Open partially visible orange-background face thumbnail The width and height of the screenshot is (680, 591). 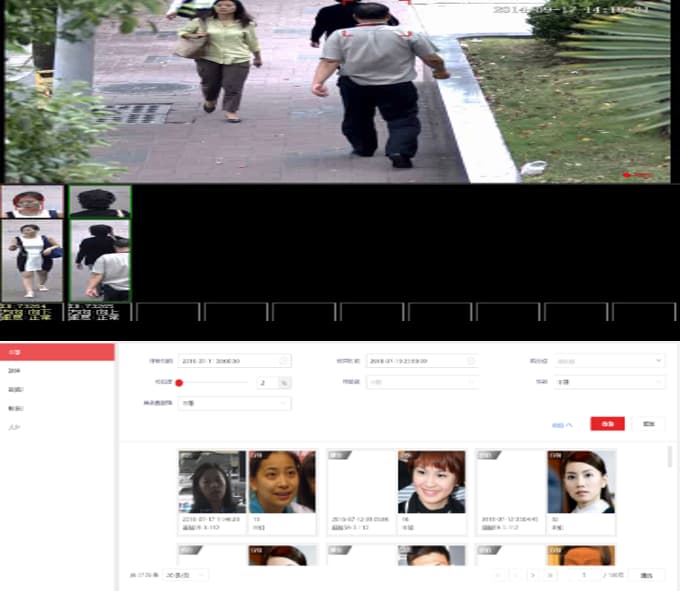[x=581, y=555]
